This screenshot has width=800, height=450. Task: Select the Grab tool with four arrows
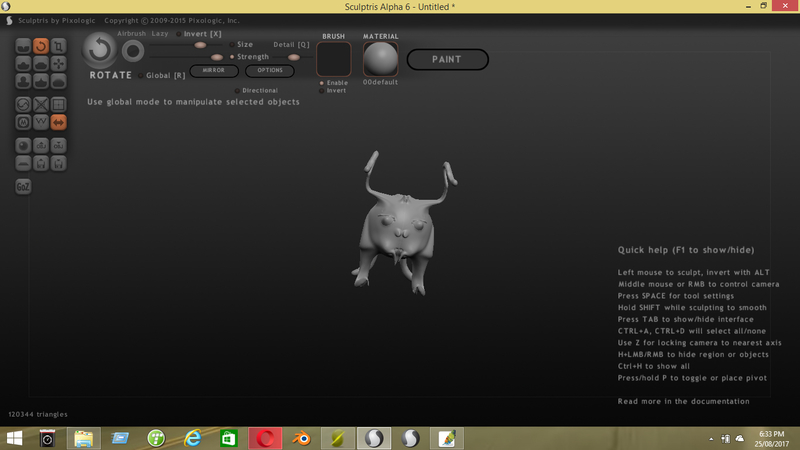[x=59, y=64]
